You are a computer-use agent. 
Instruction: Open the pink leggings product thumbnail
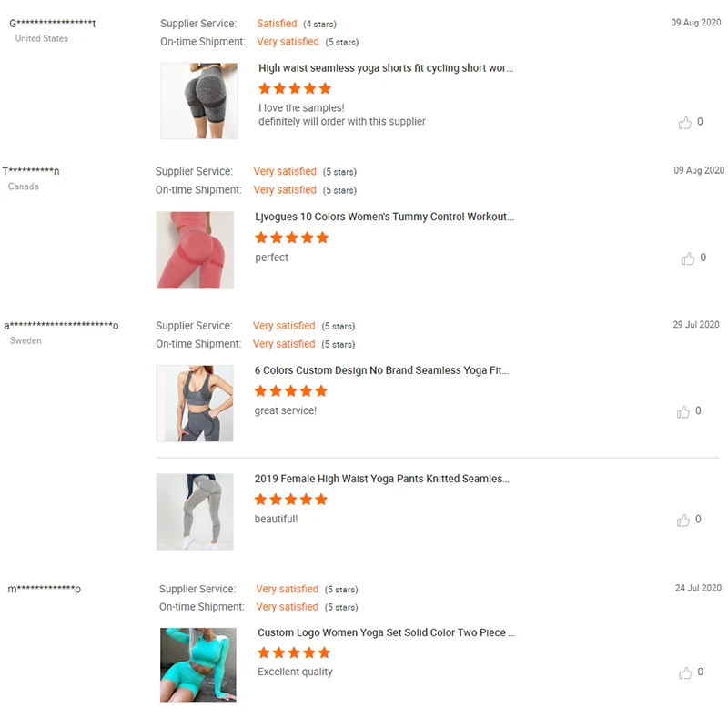195,249
